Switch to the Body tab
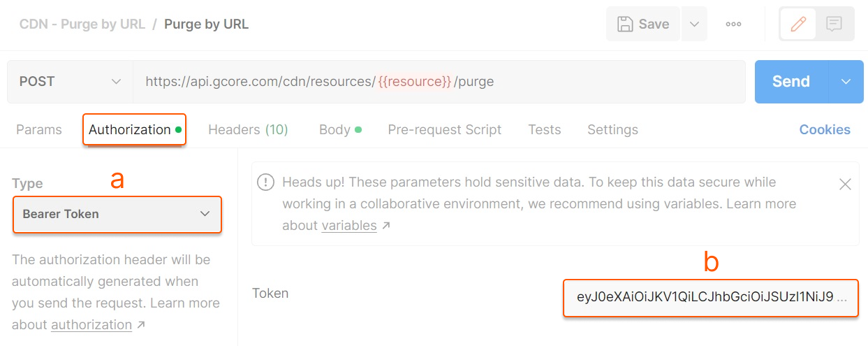The height and width of the screenshot is (346, 868). 335,130
